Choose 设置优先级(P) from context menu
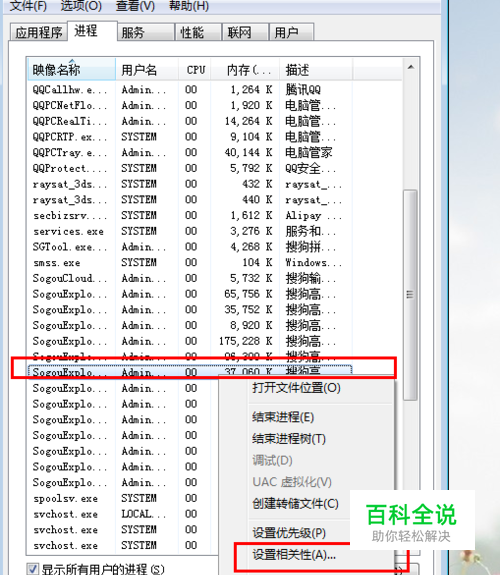The height and width of the screenshot is (575, 500). click(289, 532)
